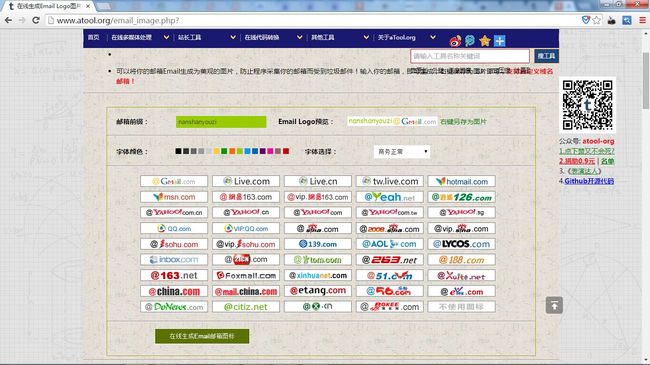The width and height of the screenshot is (650, 365).
Task: Pick the @163.net logo
Action: pyautogui.click(x=174, y=275)
